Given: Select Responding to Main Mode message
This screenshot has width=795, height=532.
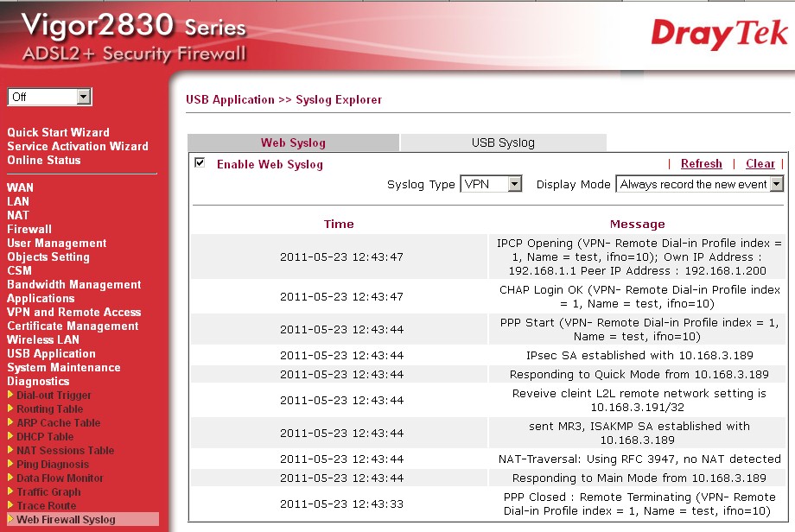Looking at the screenshot, I should point(639,478).
